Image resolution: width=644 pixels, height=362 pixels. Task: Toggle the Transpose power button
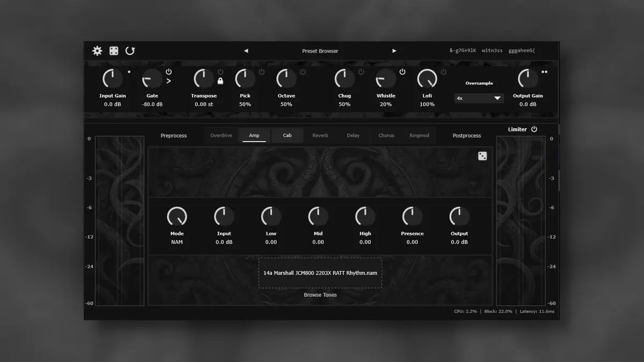point(220,71)
